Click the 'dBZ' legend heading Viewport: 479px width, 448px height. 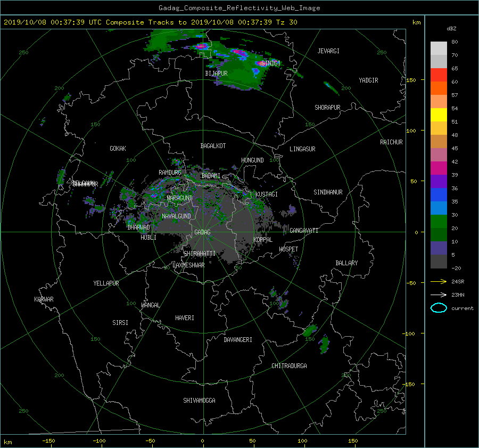451,28
